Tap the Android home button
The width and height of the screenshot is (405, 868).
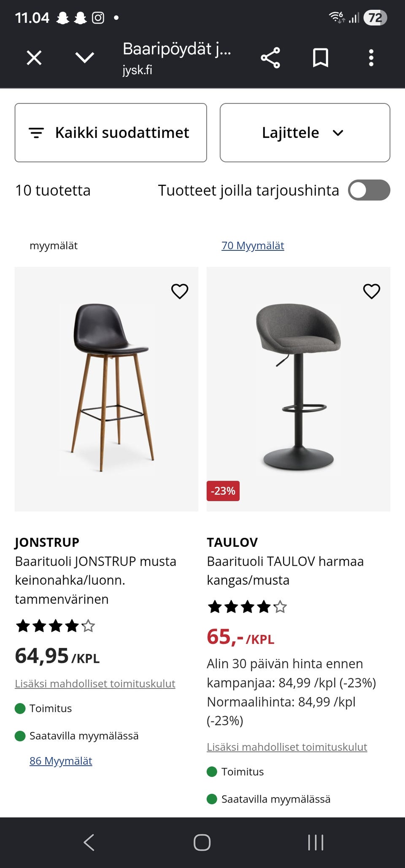click(x=202, y=843)
